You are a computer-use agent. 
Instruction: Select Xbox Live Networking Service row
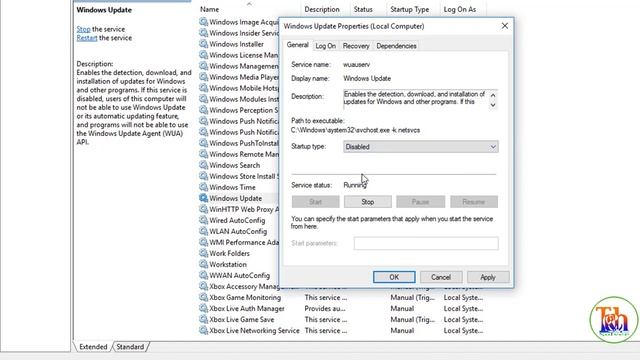tap(254, 330)
